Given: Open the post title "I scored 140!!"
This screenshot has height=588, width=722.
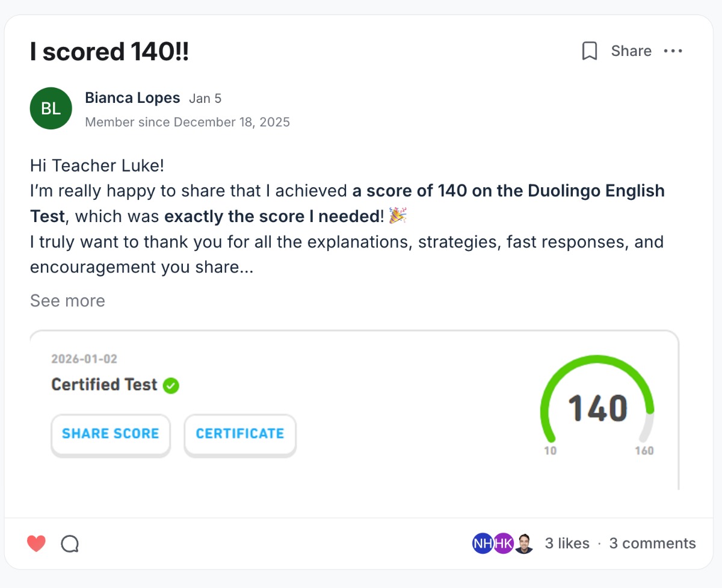Looking at the screenshot, I should (110, 52).
